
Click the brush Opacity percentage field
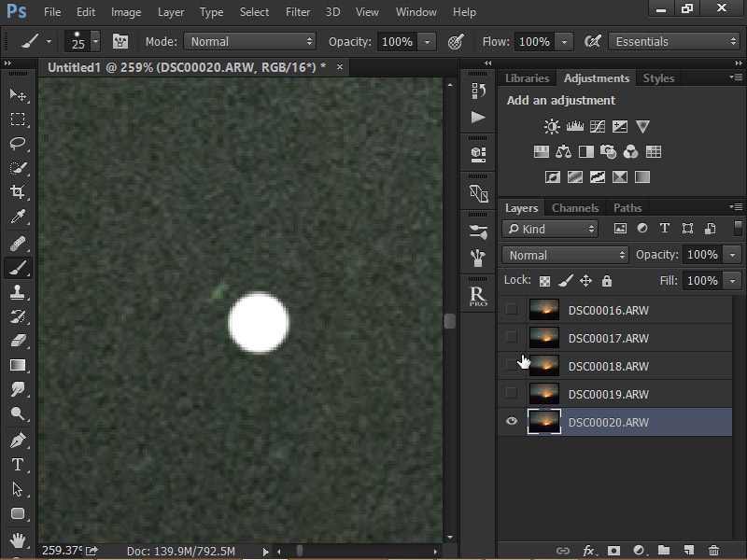(x=397, y=42)
